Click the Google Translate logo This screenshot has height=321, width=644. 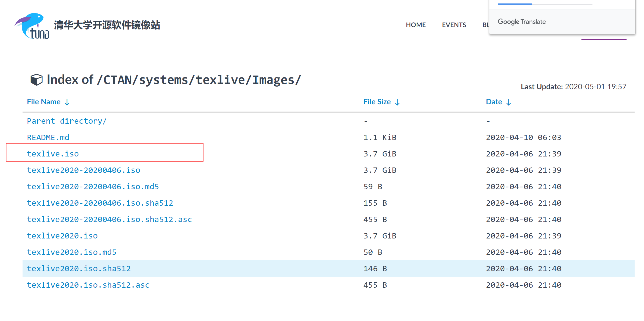pyautogui.click(x=521, y=22)
